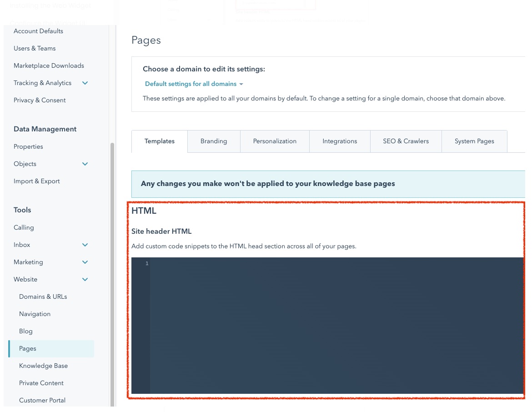The image size is (532, 412).
Task: Expand the Objects submenu chevron
Action: 85,164
